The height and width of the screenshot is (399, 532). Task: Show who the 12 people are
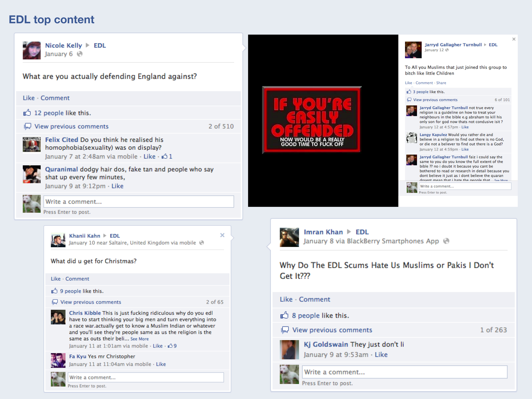pyautogui.click(x=49, y=113)
